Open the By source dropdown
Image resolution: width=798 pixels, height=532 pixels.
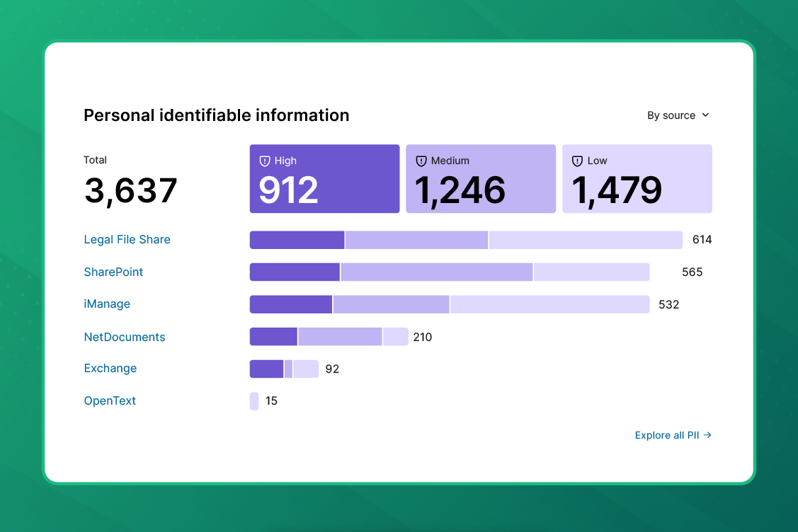[x=678, y=115]
